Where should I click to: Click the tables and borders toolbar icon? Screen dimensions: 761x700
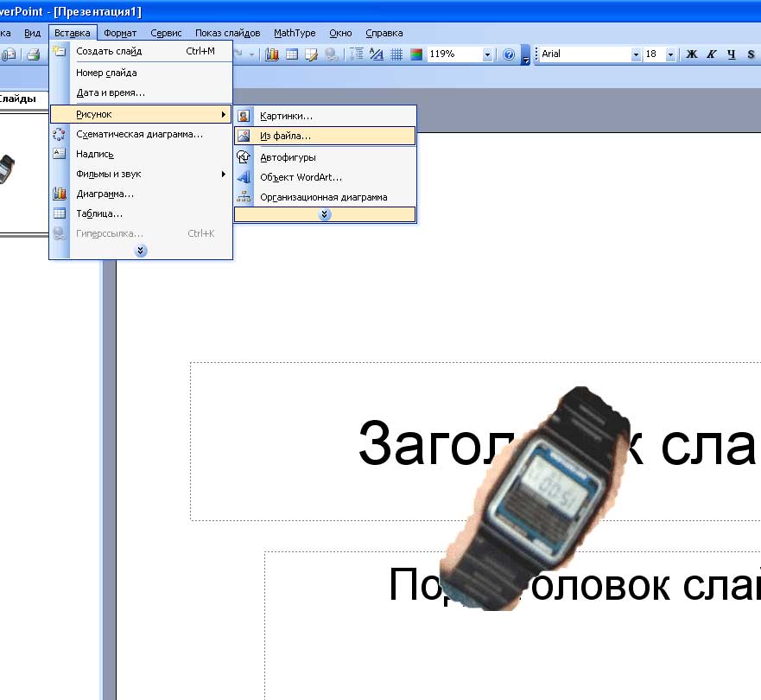311,54
